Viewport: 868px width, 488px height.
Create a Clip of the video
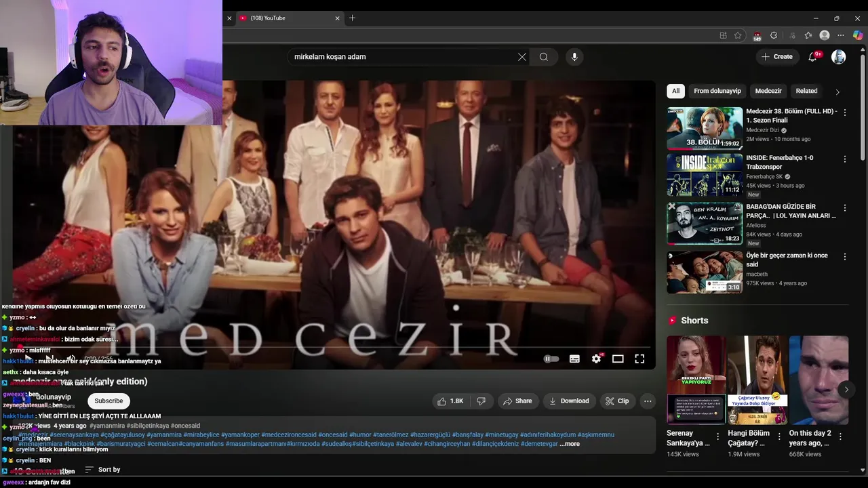coord(617,401)
